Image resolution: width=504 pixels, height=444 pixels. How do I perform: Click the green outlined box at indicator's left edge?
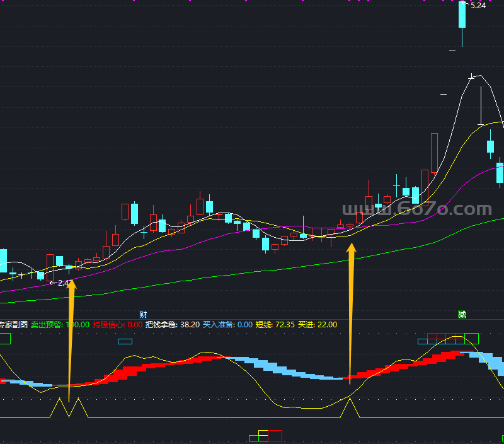(5, 339)
